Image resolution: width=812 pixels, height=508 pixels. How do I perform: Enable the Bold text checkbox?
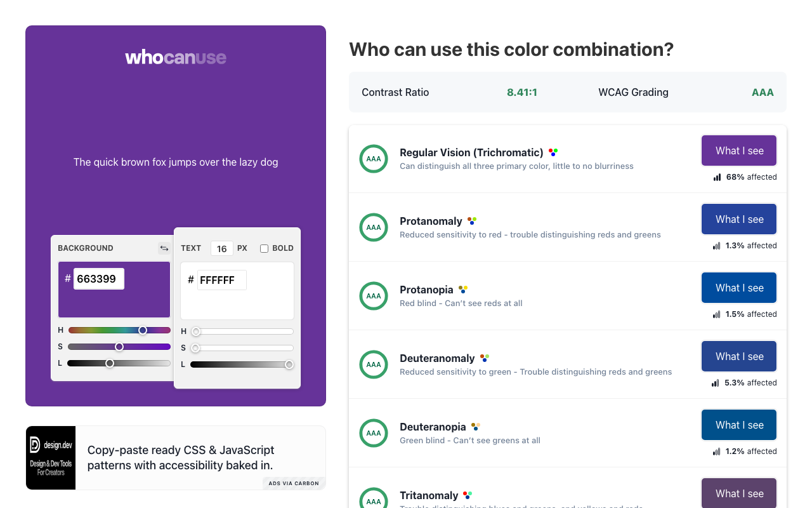(x=265, y=248)
